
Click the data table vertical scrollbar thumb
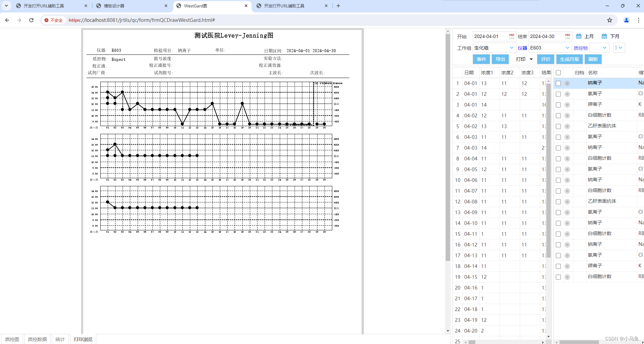pyautogui.click(x=548, y=170)
